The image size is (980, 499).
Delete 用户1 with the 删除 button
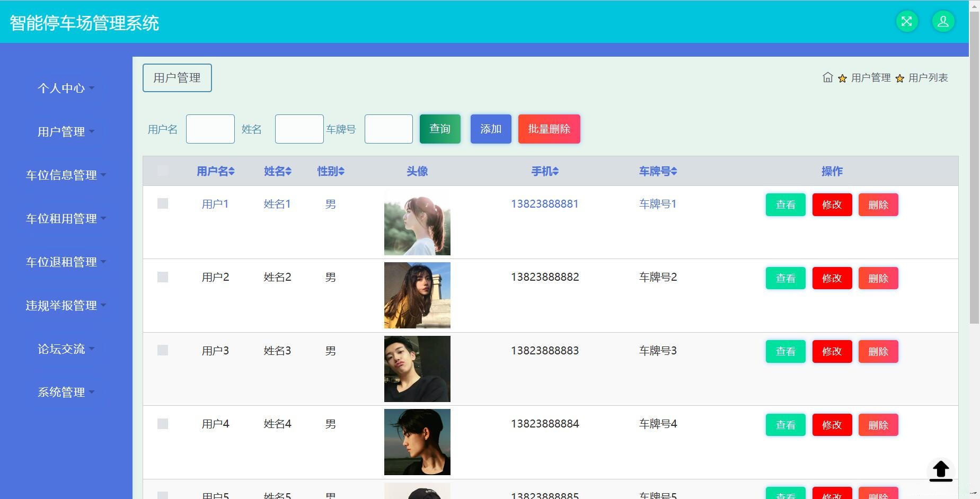click(878, 205)
